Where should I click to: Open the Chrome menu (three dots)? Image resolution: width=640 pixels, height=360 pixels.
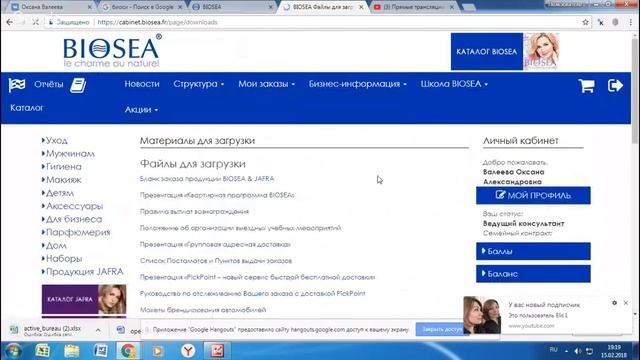(632, 22)
